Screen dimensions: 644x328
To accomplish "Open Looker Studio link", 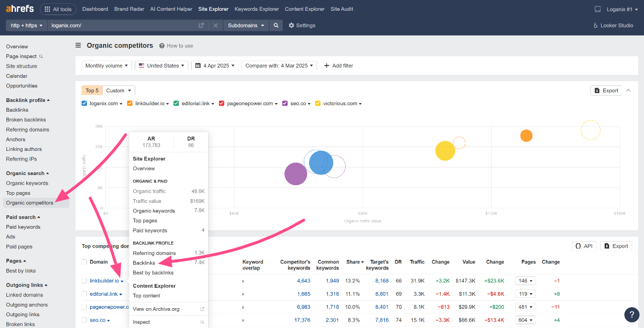I will click(613, 25).
